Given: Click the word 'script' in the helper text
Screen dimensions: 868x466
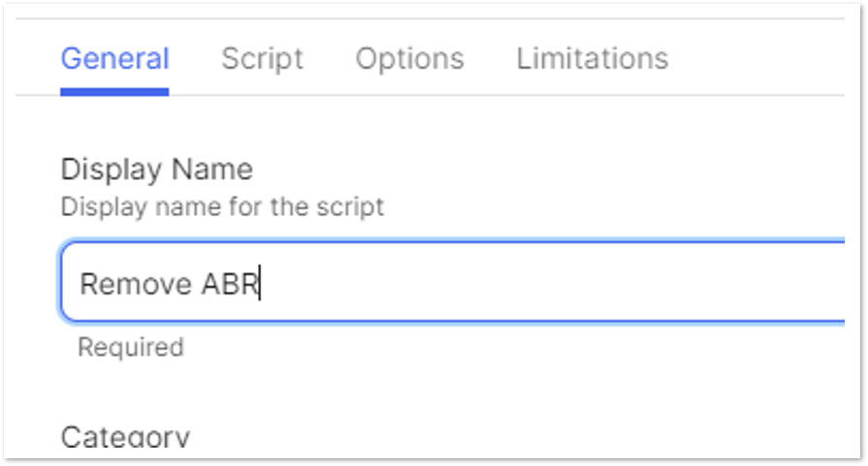Looking at the screenshot, I should (x=350, y=207).
